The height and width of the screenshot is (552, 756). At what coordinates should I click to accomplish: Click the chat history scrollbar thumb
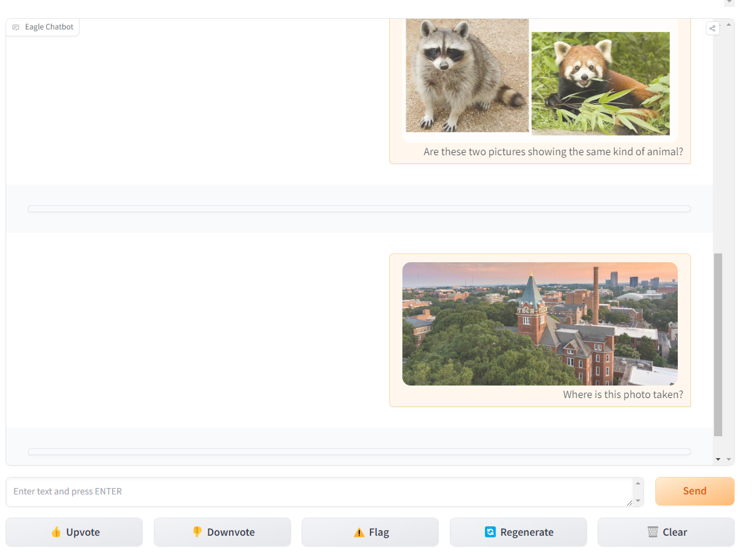click(x=718, y=344)
